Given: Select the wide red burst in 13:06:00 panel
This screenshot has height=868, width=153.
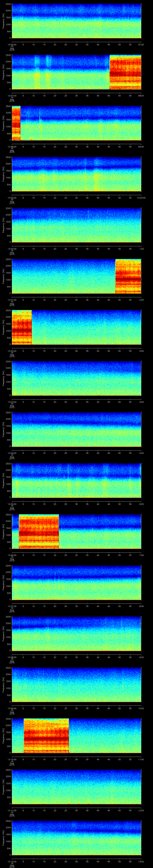Looking at the screenshot, I should (x=39, y=531).
